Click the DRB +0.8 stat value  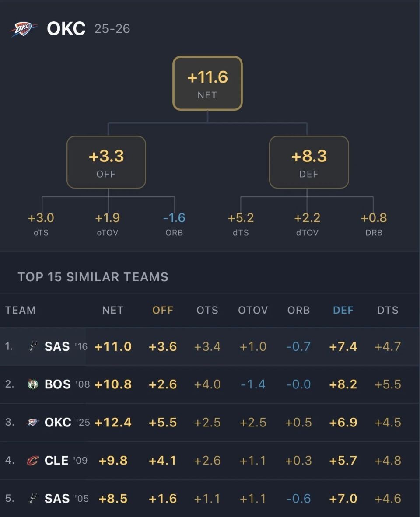[374, 218]
